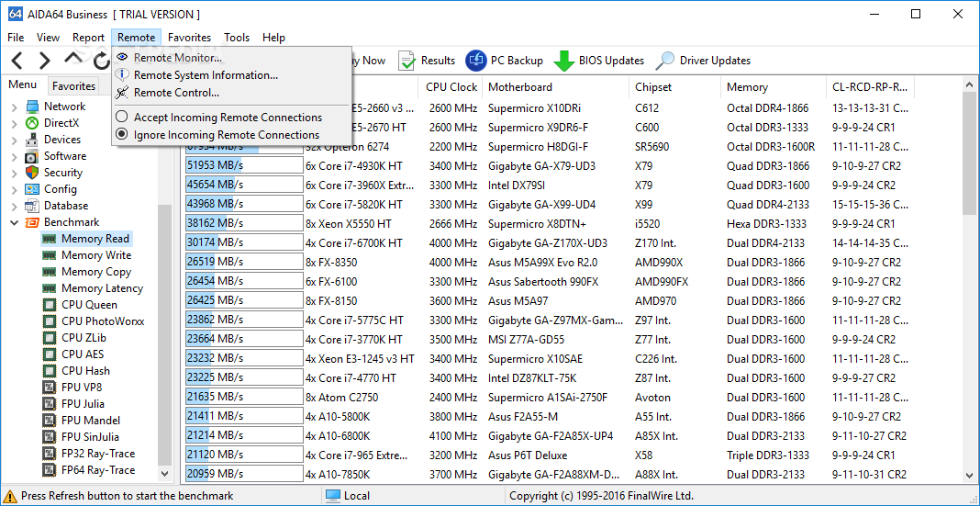Screen dimensions: 980x506
Task: Click the Software tree icon
Action: (x=32, y=156)
